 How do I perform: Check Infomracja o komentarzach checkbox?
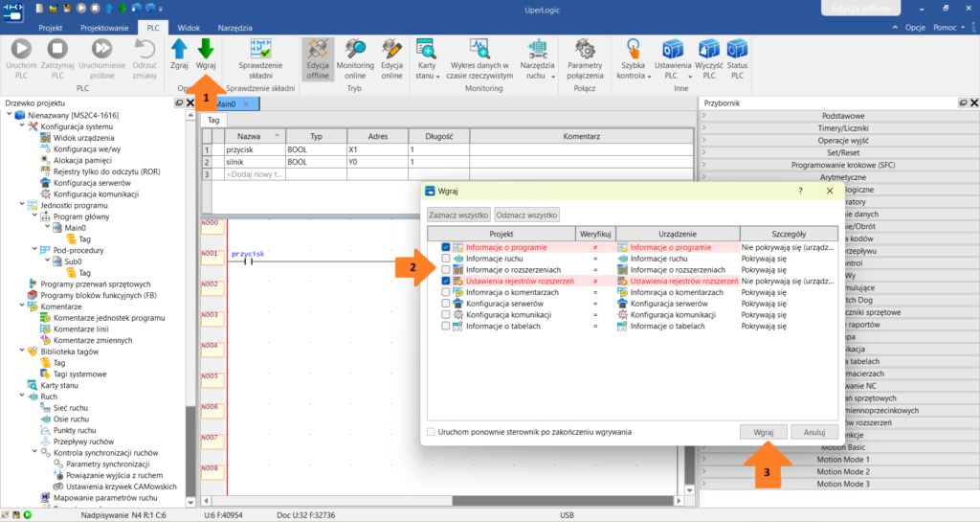pos(446,292)
